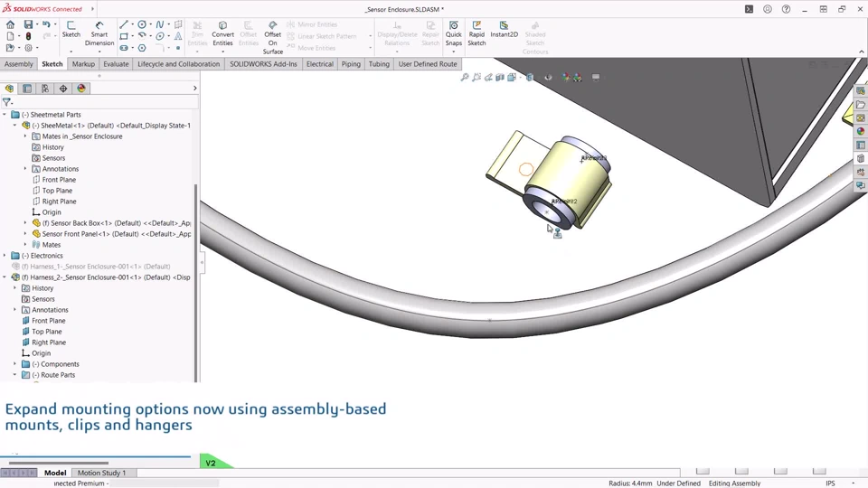Viewport: 868px width, 488px height.
Task: Open the Options gear icon
Action: click(x=28, y=48)
